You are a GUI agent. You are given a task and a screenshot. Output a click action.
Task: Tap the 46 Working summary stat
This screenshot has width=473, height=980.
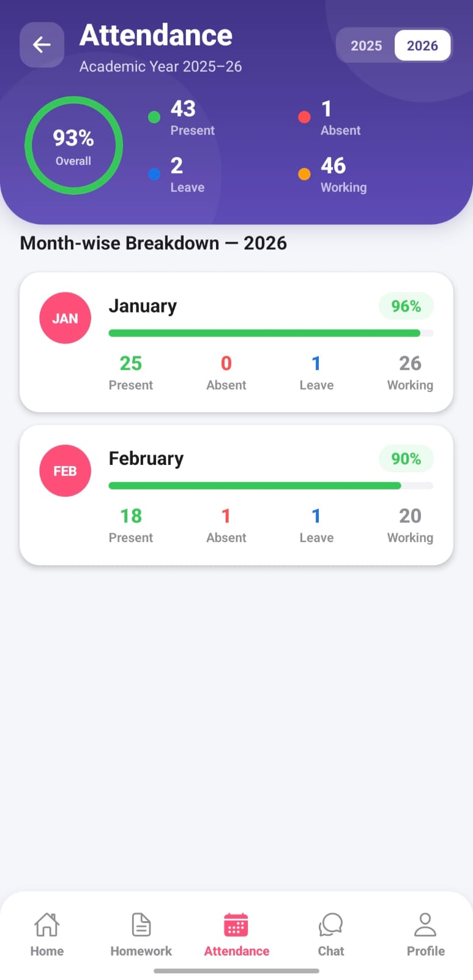[334, 175]
